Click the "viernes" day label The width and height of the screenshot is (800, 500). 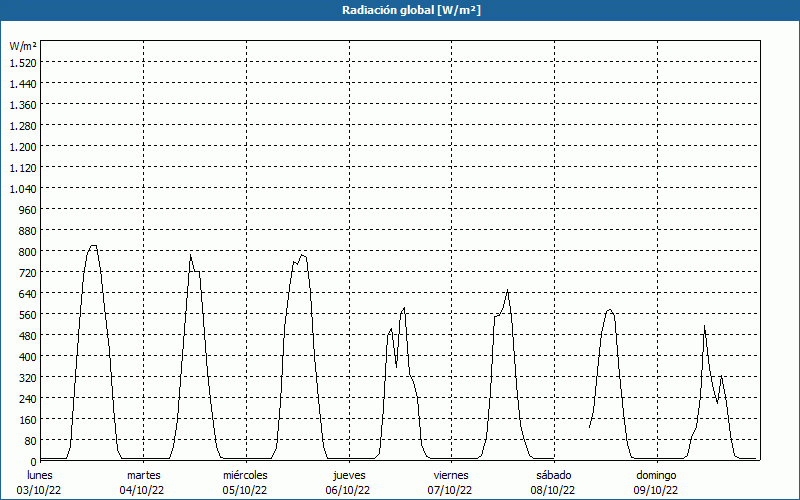tap(451, 475)
